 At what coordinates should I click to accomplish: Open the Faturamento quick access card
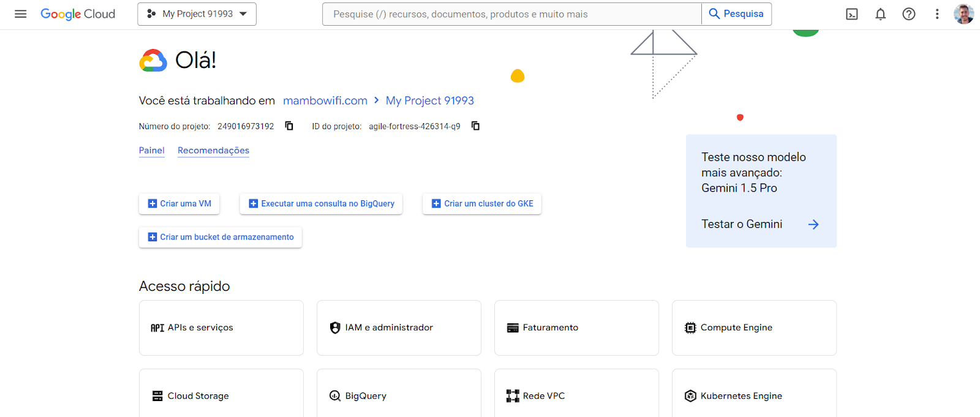point(576,328)
